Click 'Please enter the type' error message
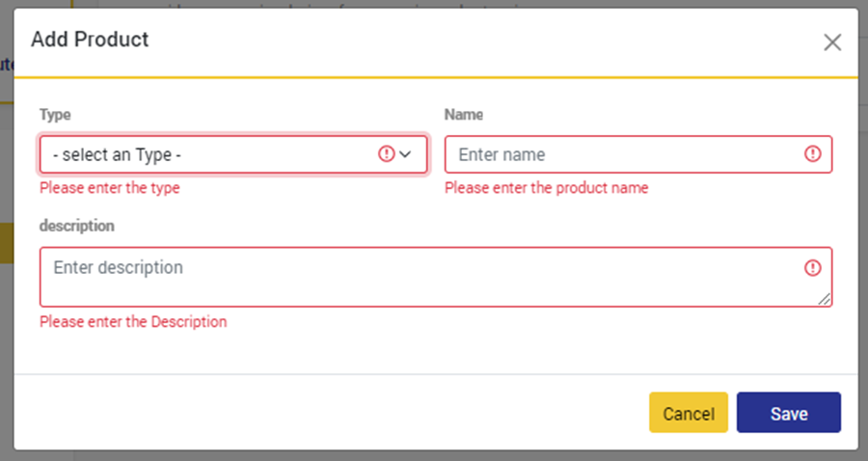This screenshot has height=461, width=868. [109, 188]
